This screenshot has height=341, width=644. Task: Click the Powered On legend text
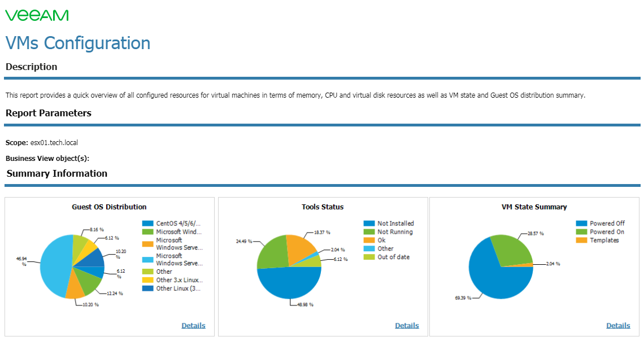[x=607, y=232]
